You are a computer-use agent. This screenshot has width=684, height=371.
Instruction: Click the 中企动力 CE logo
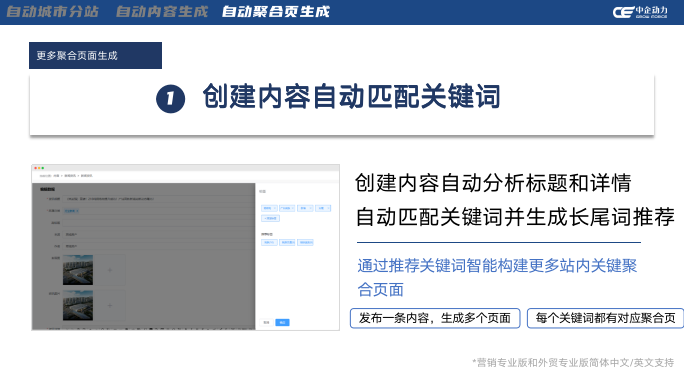pyautogui.click(x=640, y=12)
